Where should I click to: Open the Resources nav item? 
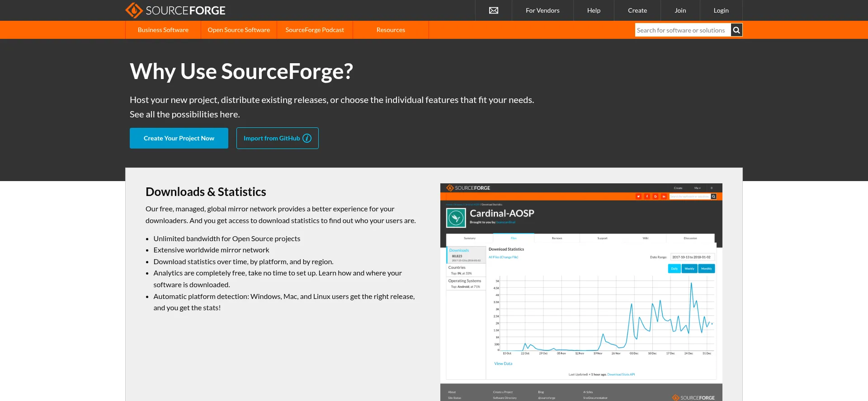coord(391,30)
